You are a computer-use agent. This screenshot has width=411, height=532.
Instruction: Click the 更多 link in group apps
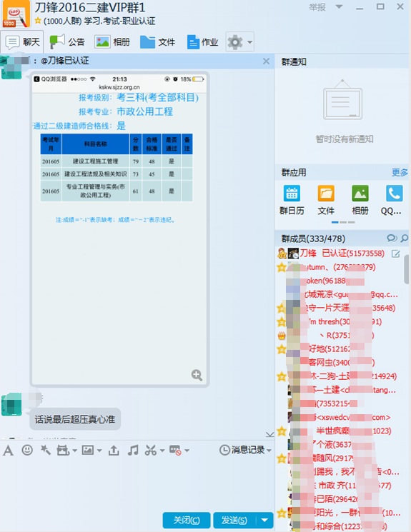click(400, 172)
